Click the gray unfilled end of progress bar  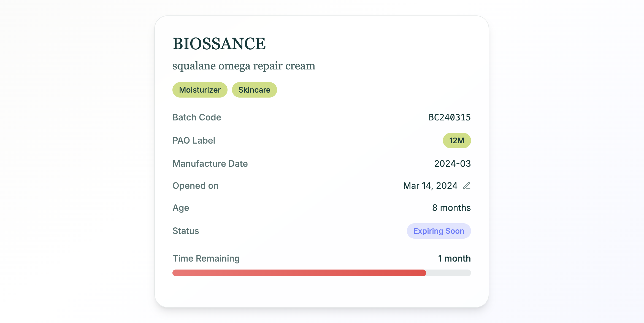click(x=448, y=273)
